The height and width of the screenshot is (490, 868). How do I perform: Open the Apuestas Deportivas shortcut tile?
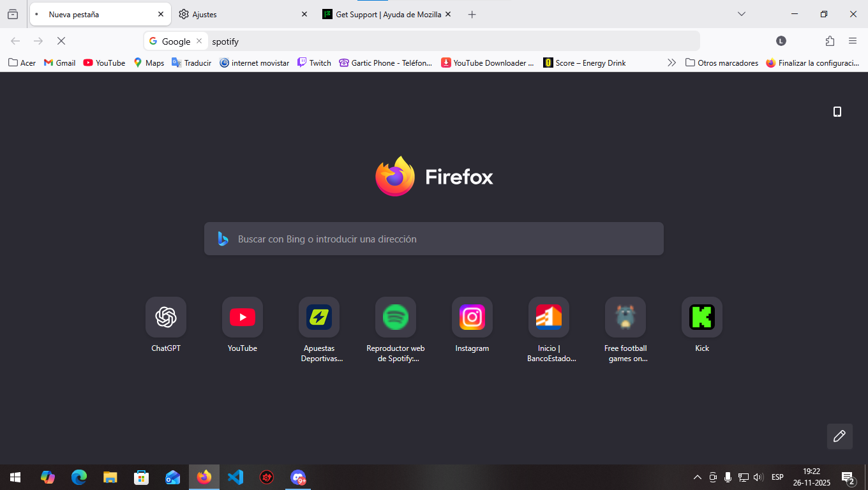[x=319, y=317]
